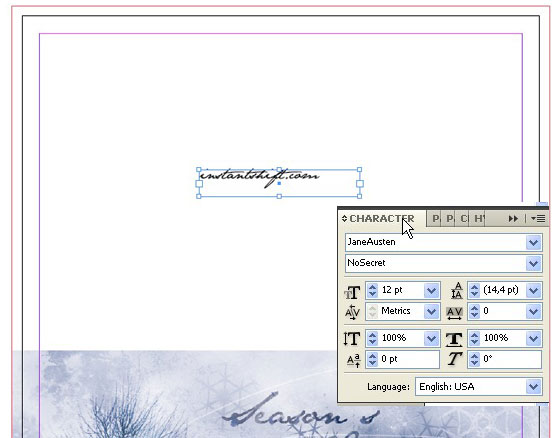Open the JaneAusten font family dropdown

[533, 243]
